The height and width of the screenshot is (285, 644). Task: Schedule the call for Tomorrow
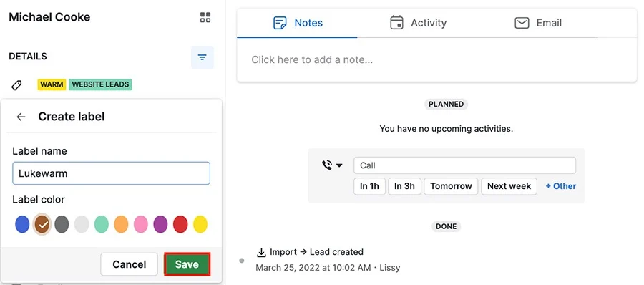coord(451,186)
